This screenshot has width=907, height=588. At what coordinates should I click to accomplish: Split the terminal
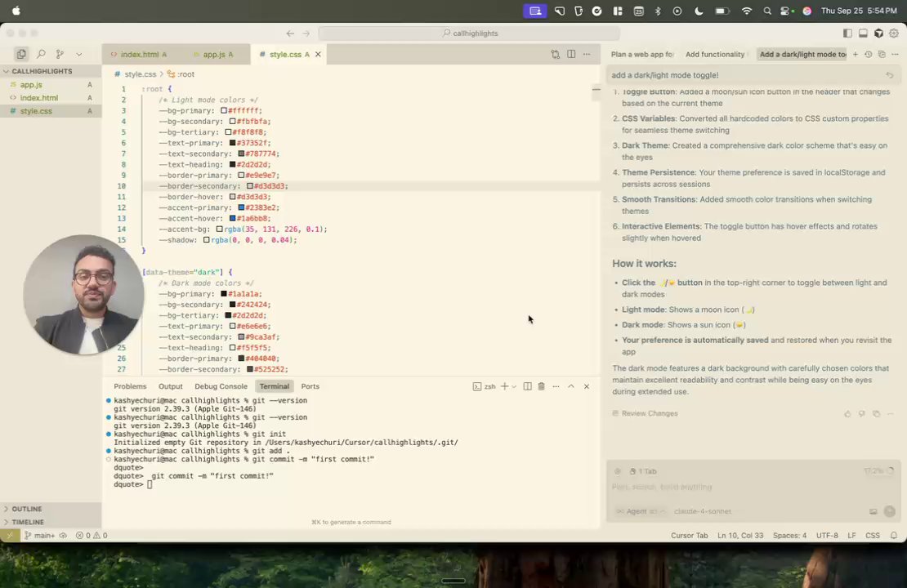click(x=528, y=386)
